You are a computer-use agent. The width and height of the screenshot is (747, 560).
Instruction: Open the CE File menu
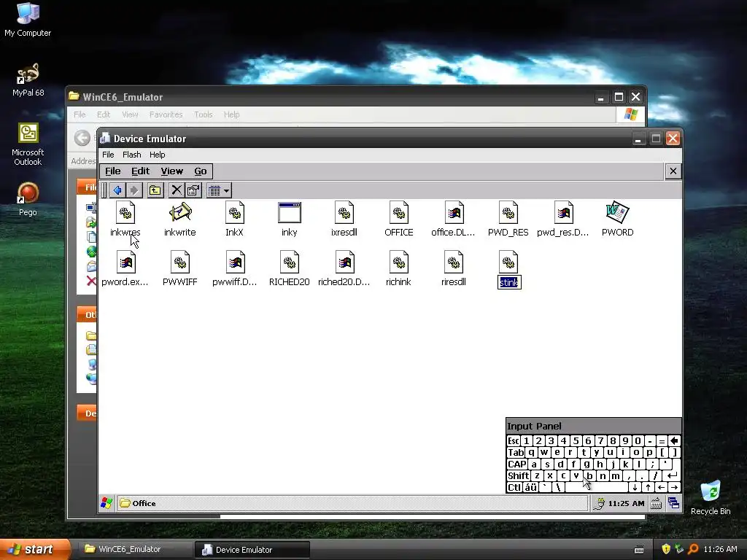pyautogui.click(x=112, y=171)
